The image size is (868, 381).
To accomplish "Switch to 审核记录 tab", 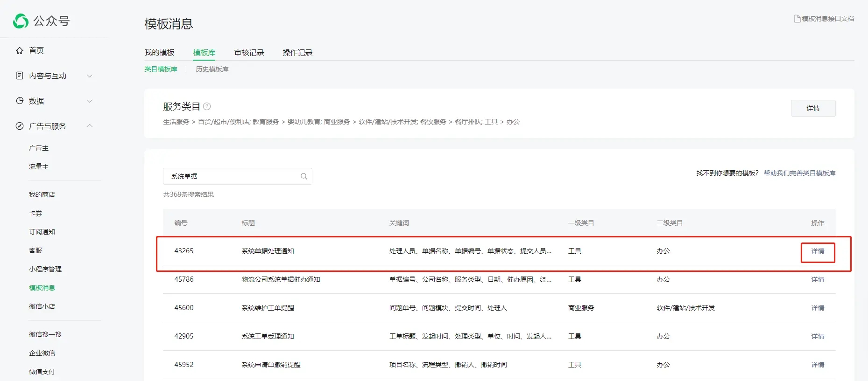I will [249, 53].
